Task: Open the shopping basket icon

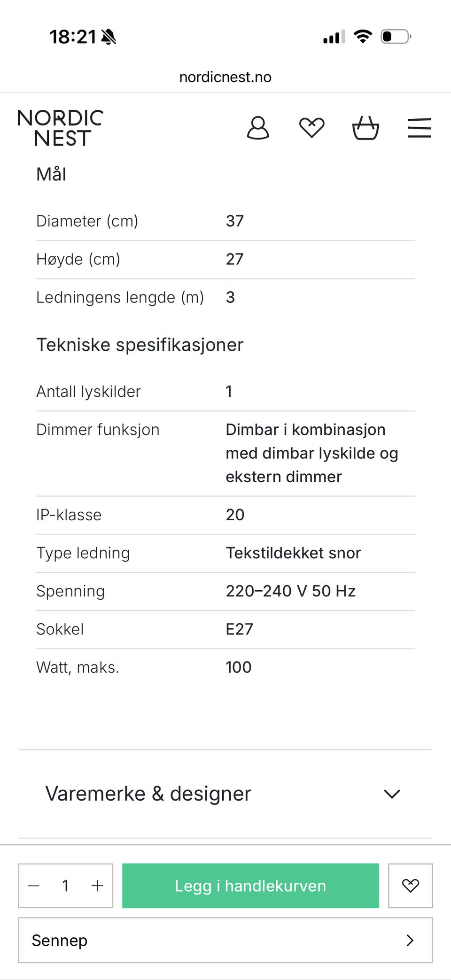Action: [x=365, y=128]
